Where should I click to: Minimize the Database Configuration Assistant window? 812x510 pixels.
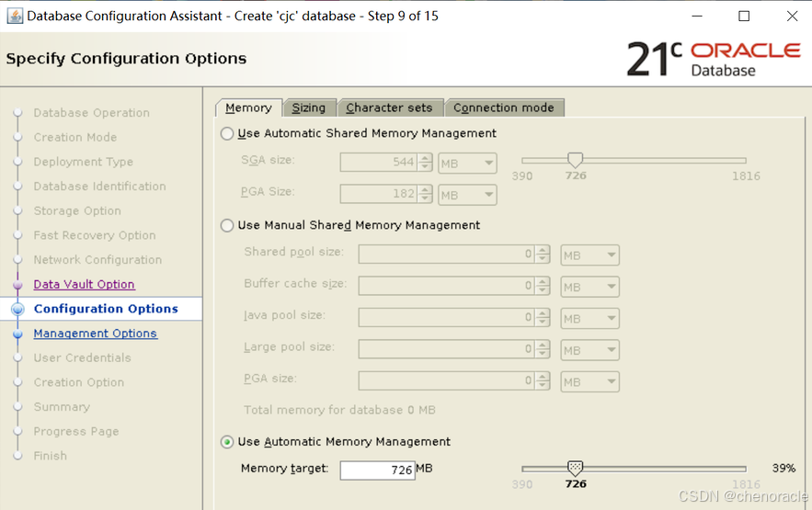[697, 16]
